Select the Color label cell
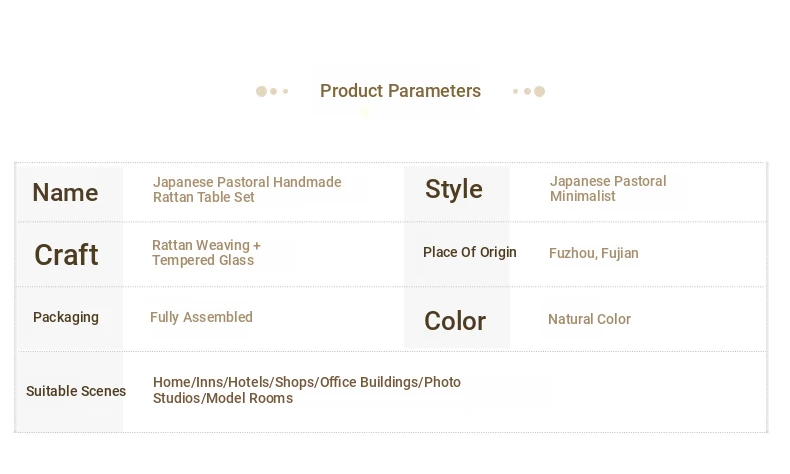This screenshot has height=474, width=790. pos(455,321)
